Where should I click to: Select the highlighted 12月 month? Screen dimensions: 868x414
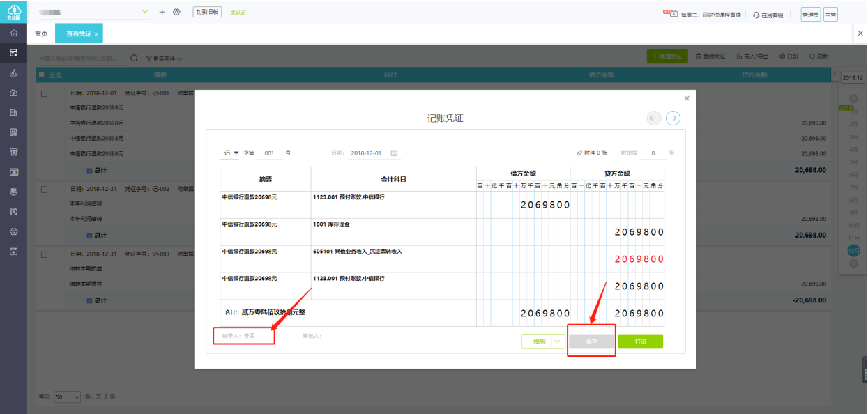853,250
